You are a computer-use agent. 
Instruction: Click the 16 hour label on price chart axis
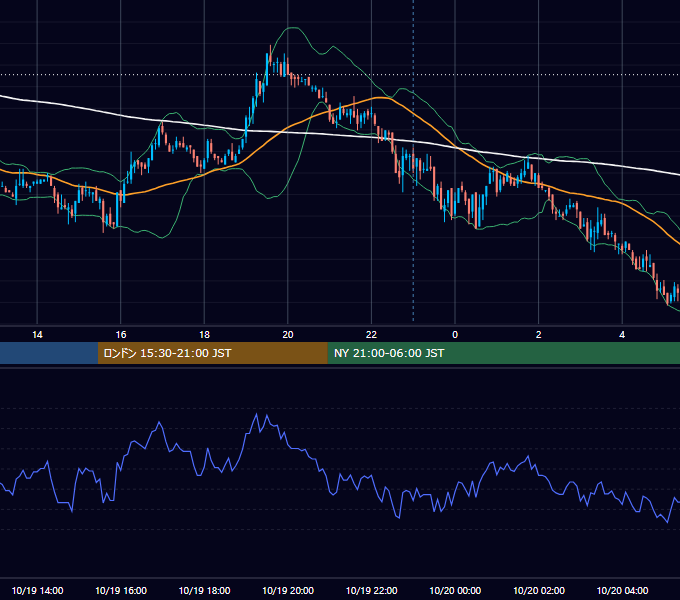121,335
